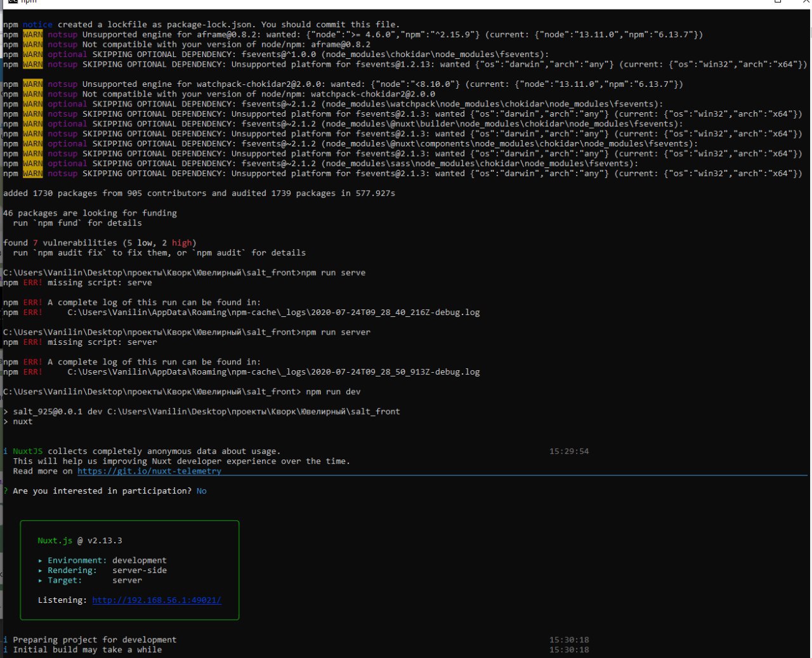
Task: Click the log file name '2020-07-24T09_28_40_216Z-debug.log'
Action: (395, 313)
